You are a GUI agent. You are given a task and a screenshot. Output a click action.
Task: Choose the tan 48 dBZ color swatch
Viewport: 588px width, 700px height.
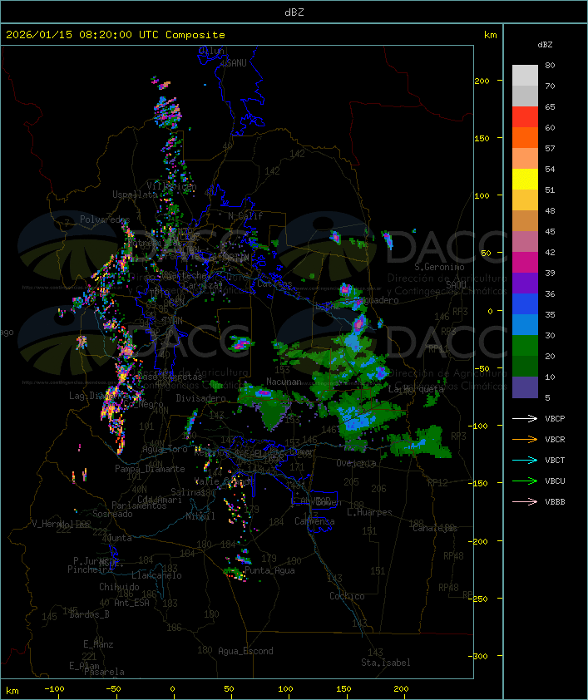point(525,220)
